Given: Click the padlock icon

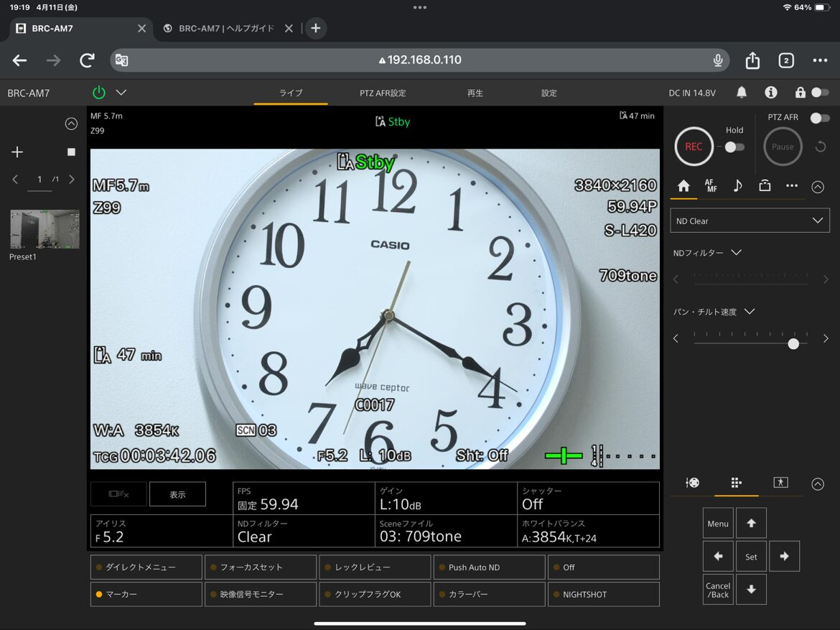Looking at the screenshot, I should coord(800,92).
